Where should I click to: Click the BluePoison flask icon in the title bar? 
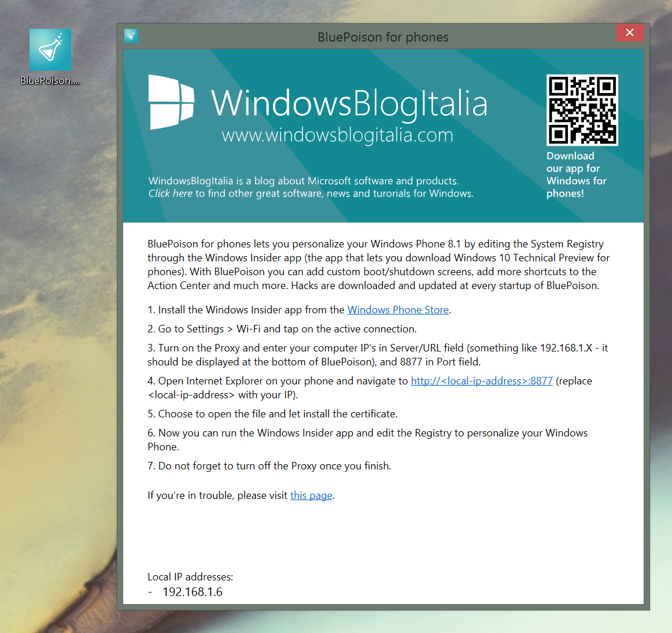tap(131, 36)
